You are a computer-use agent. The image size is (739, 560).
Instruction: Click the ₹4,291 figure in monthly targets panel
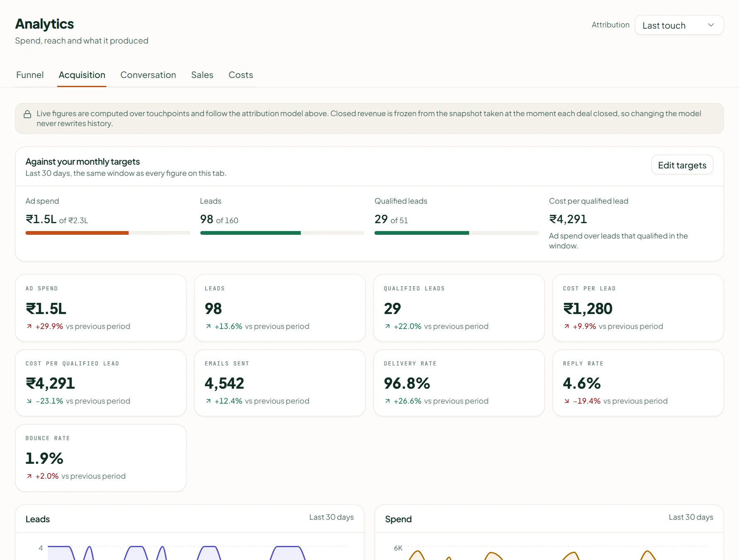click(x=568, y=219)
